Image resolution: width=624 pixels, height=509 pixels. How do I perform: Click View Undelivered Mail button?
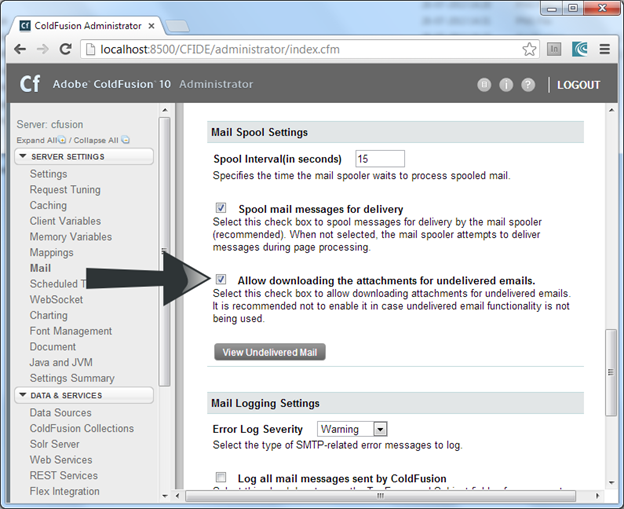tap(270, 352)
